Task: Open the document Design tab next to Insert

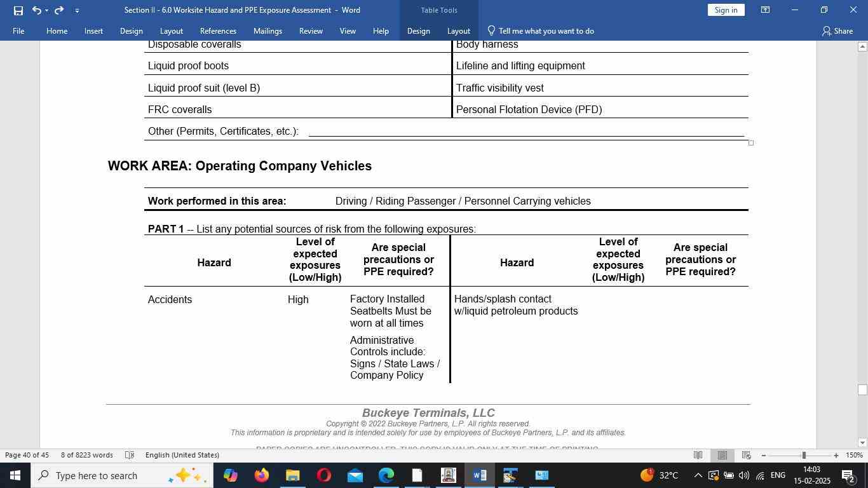Action: (131, 30)
